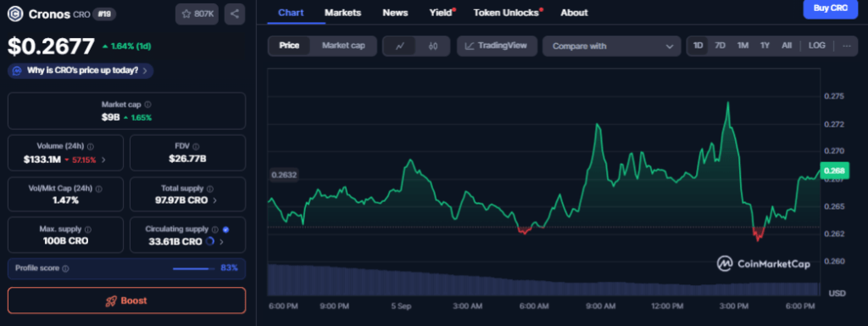Add CRO to watchlist via star 807K button

(197, 14)
